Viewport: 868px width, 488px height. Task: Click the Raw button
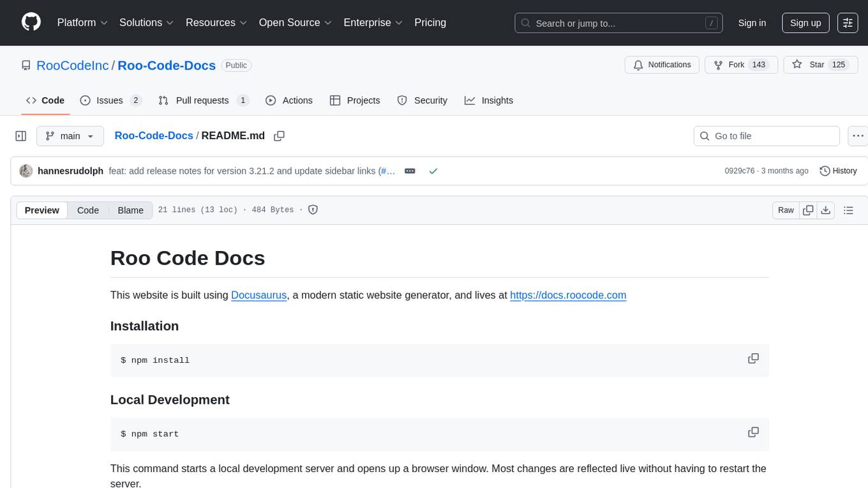tap(786, 210)
